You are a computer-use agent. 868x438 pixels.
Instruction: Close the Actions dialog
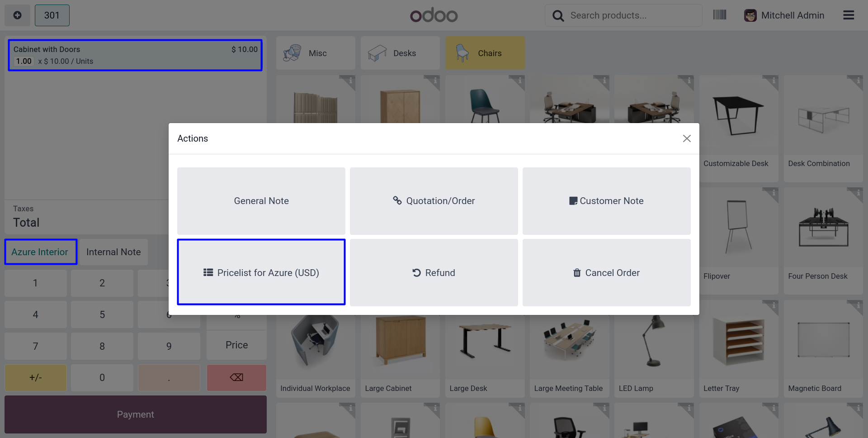[x=686, y=138]
